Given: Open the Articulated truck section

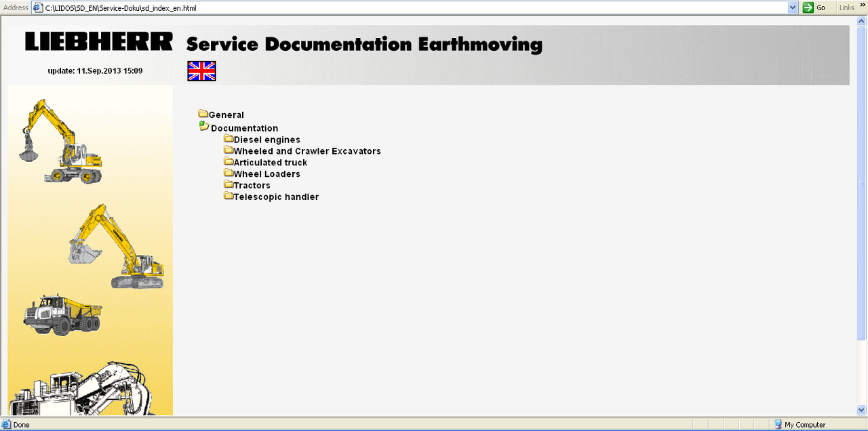Looking at the screenshot, I should tap(271, 163).
